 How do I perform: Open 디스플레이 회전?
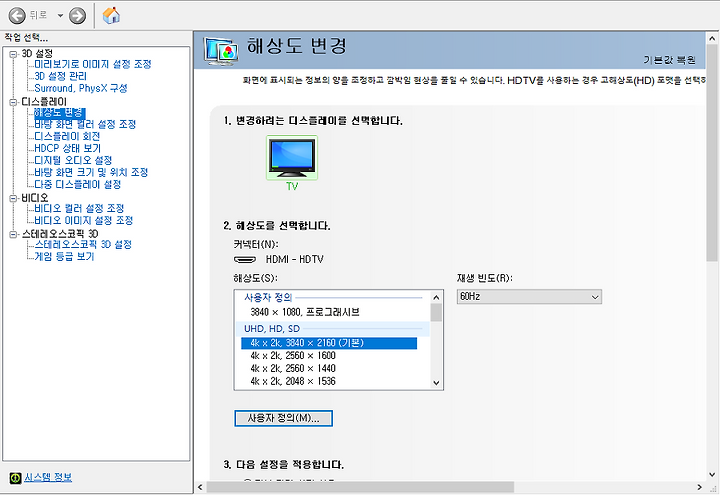click(67, 136)
